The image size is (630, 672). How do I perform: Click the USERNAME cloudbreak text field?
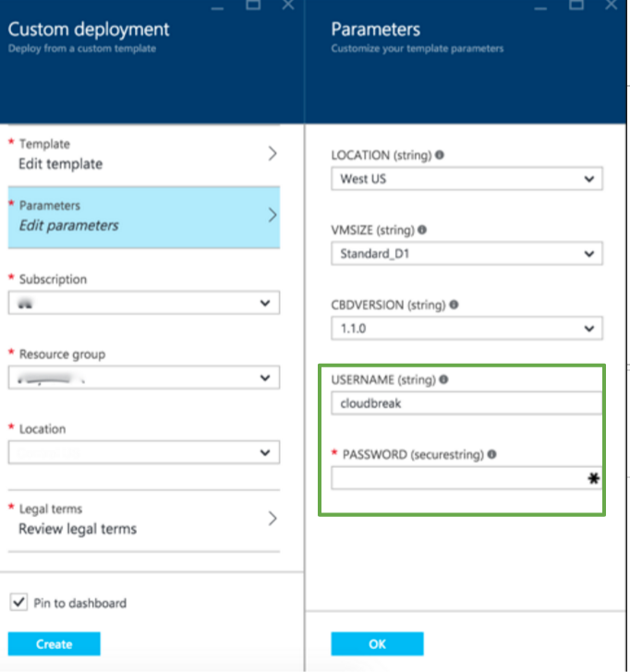tap(466, 403)
